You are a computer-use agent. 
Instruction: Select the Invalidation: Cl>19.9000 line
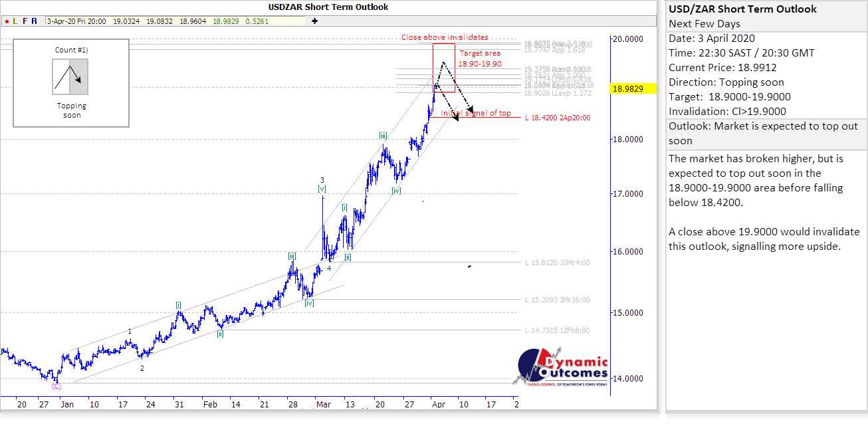point(727,112)
